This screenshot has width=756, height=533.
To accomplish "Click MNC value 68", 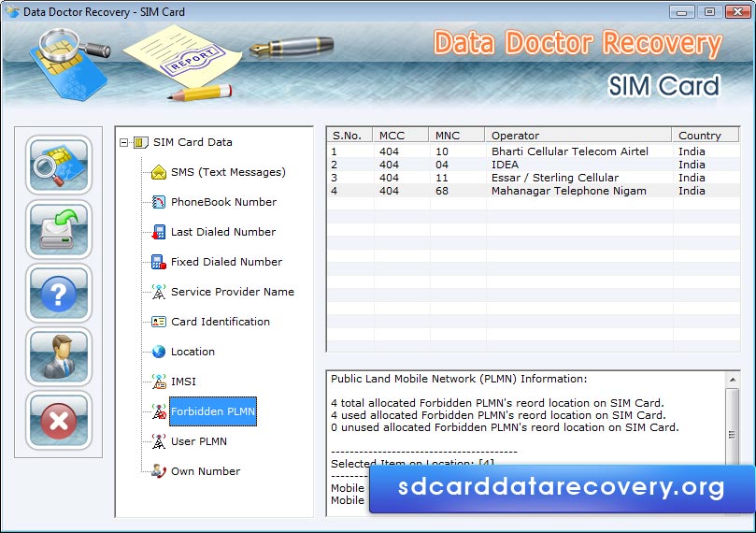I will pos(442,191).
